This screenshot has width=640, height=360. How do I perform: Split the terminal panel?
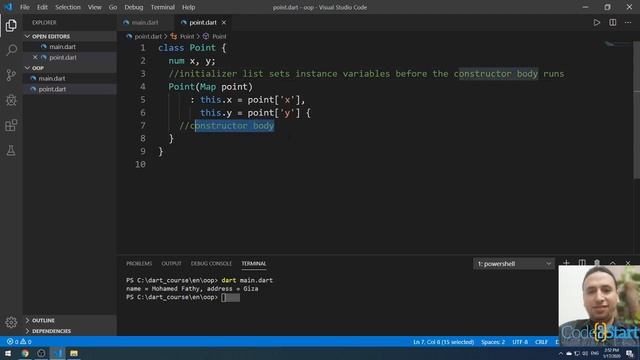tap(582, 263)
